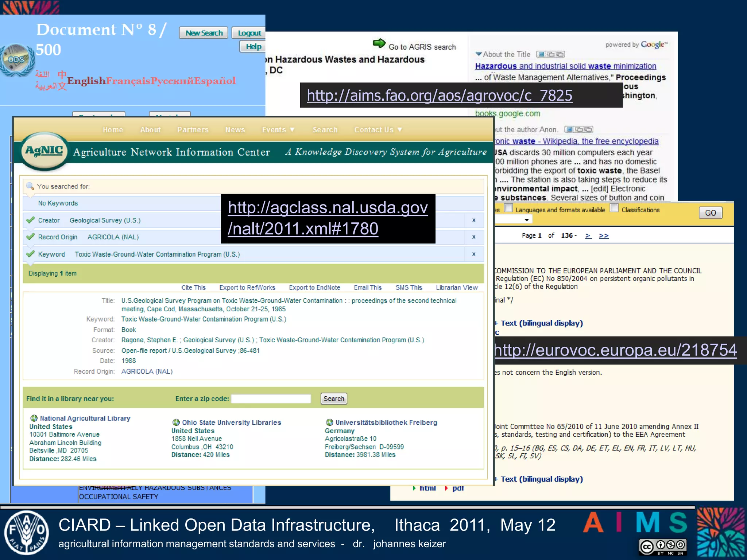The image size is (747, 560).
Task: Open the pdf format link
Action: pyautogui.click(x=458, y=488)
